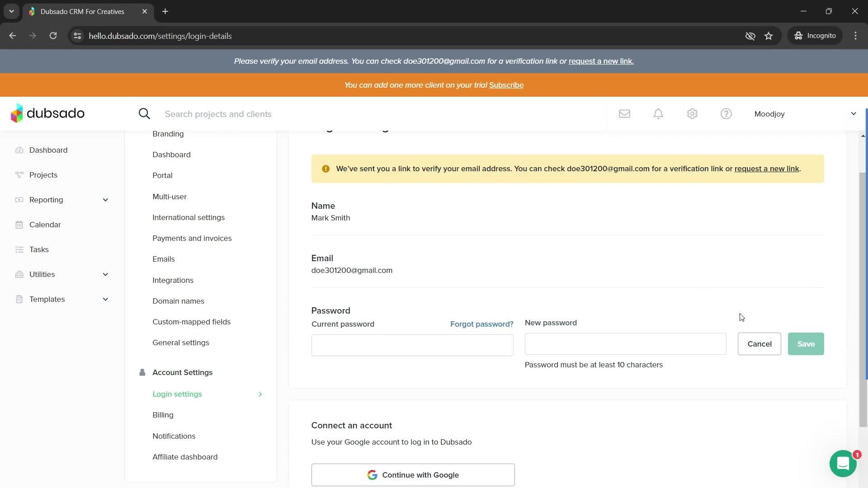868x488 pixels.
Task: Open the notifications bell icon
Action: (x=658, y=114)
